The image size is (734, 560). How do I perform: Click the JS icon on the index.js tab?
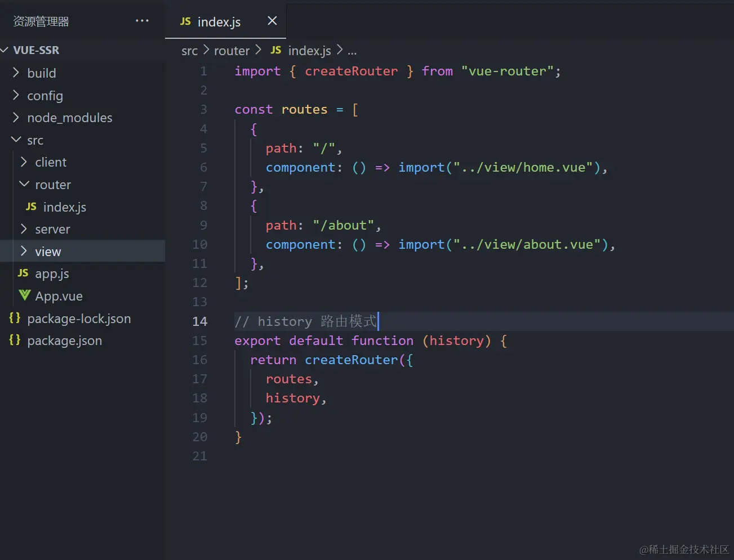(185, 21)
